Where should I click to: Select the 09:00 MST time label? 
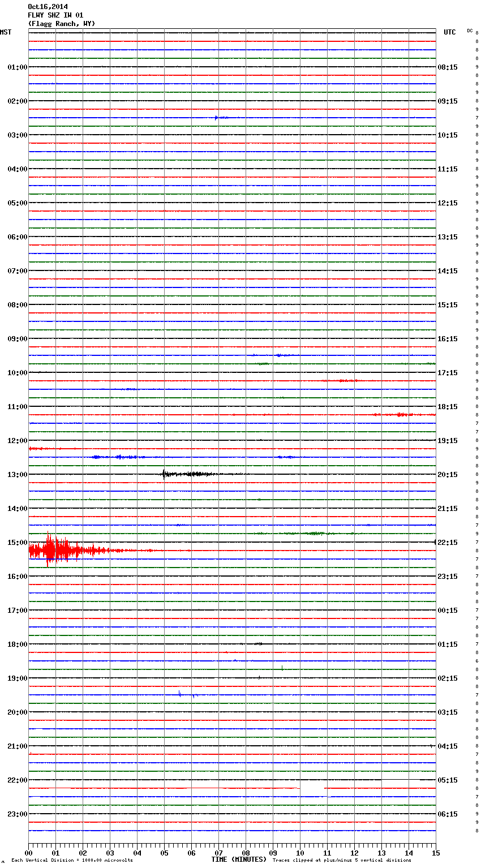18,339
